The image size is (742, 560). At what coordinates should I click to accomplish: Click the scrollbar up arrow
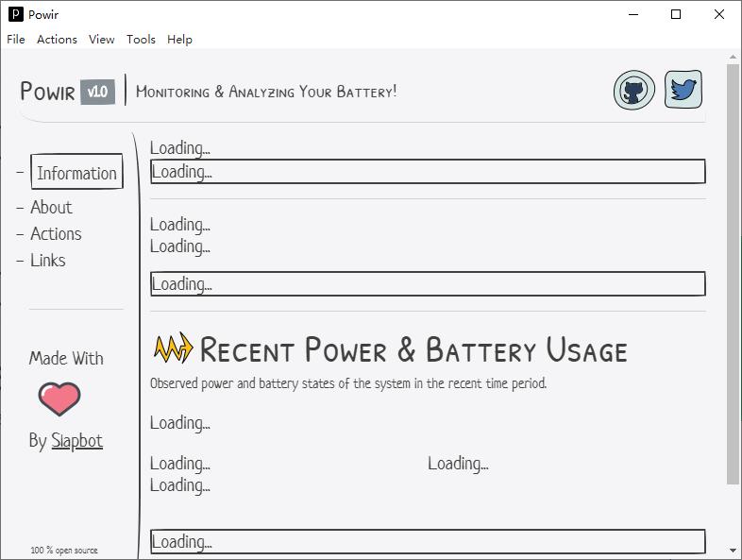(733, 57)
